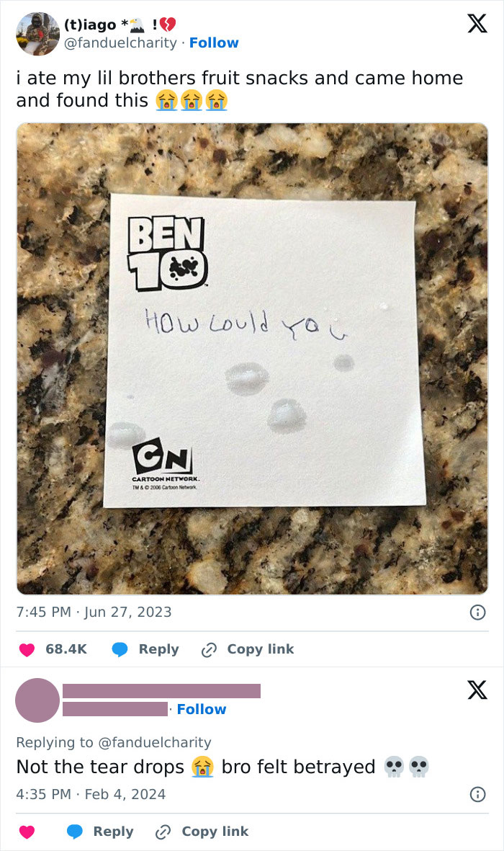Like the fruit snacks tweet with the heart
Image resolution: width=504 pixels, height=851 pixels.
[x=27, y=649]
